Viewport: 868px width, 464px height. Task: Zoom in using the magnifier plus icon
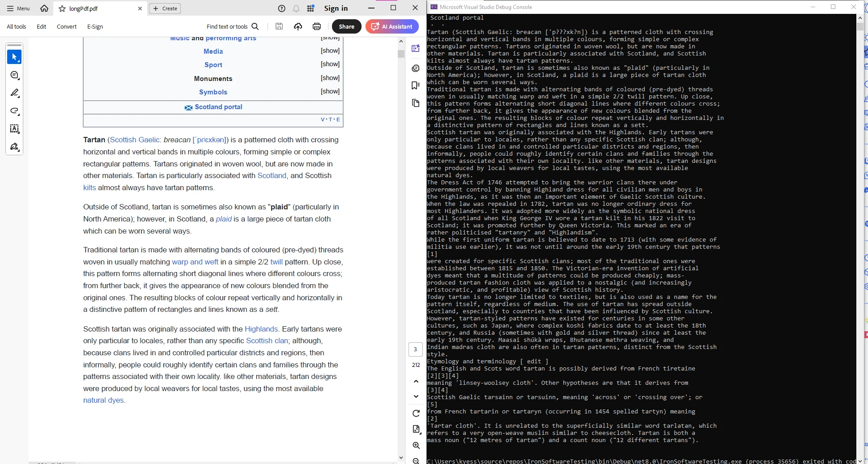point(416,445)
